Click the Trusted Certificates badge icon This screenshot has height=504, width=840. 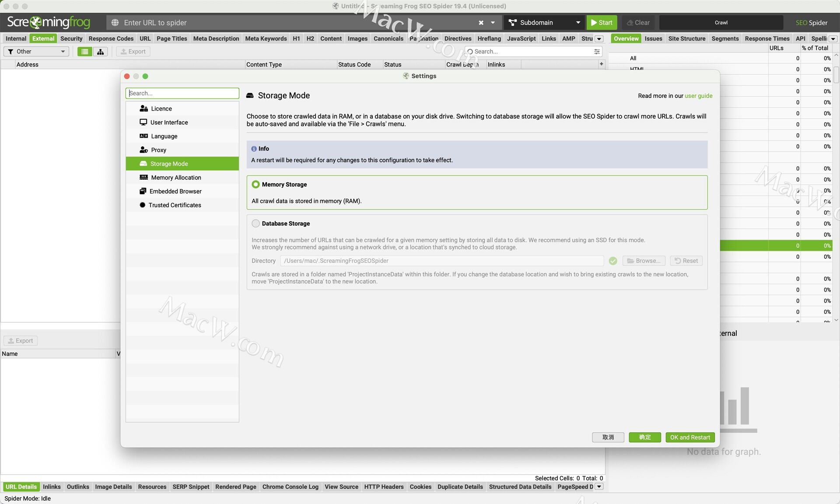[142, 205]
